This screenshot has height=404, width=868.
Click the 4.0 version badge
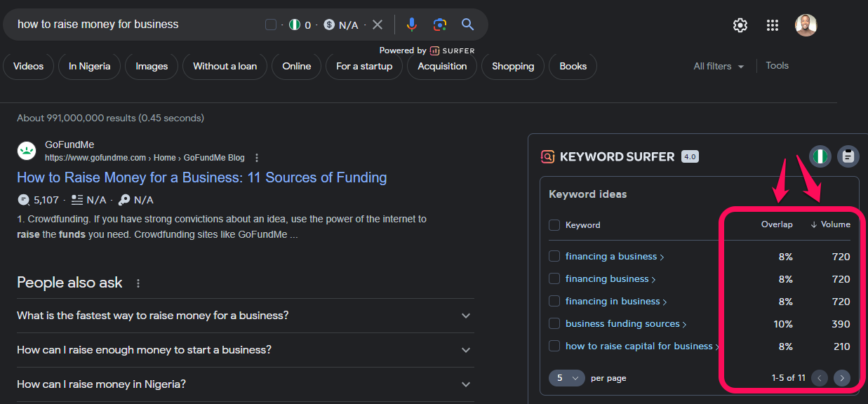[x=690, y=156]
